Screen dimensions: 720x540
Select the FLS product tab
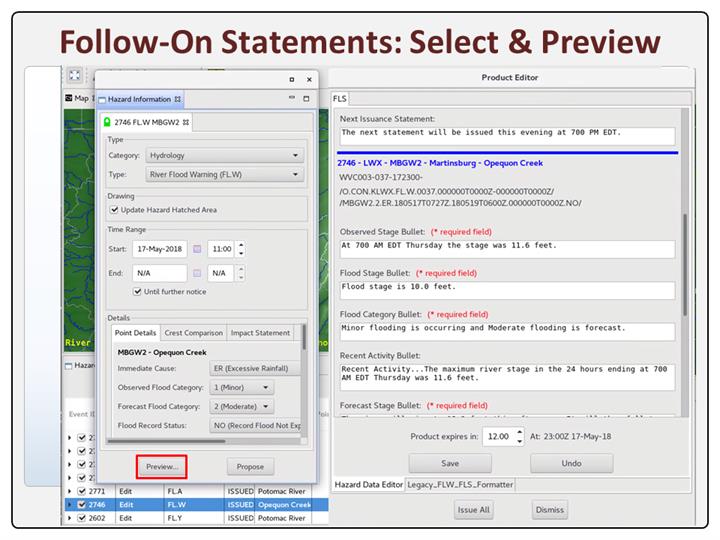click(x=340, y=99)
